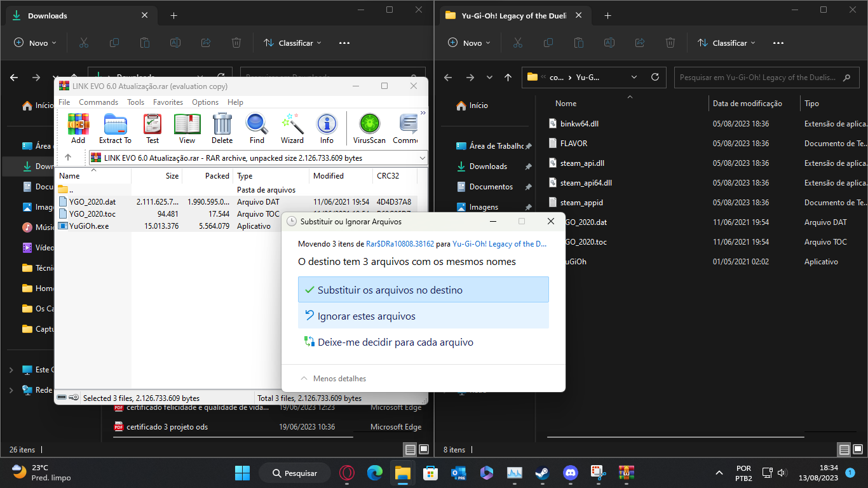Open Opera from the taskbar
868x488 pixels.
click(x=346, y=473)
